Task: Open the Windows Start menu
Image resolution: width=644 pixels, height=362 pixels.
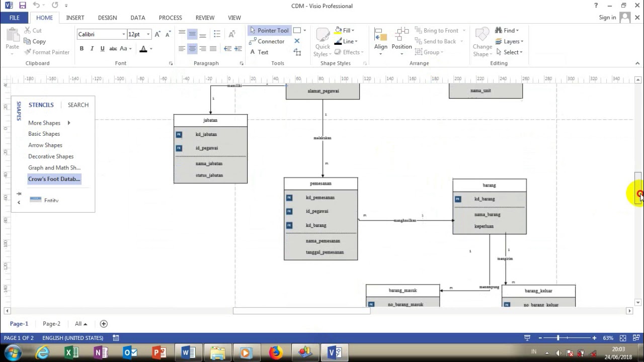Action: click(12, 352)
